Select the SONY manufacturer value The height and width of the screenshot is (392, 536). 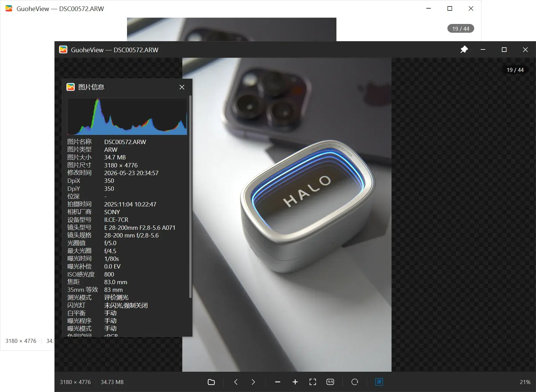[112, 212]
